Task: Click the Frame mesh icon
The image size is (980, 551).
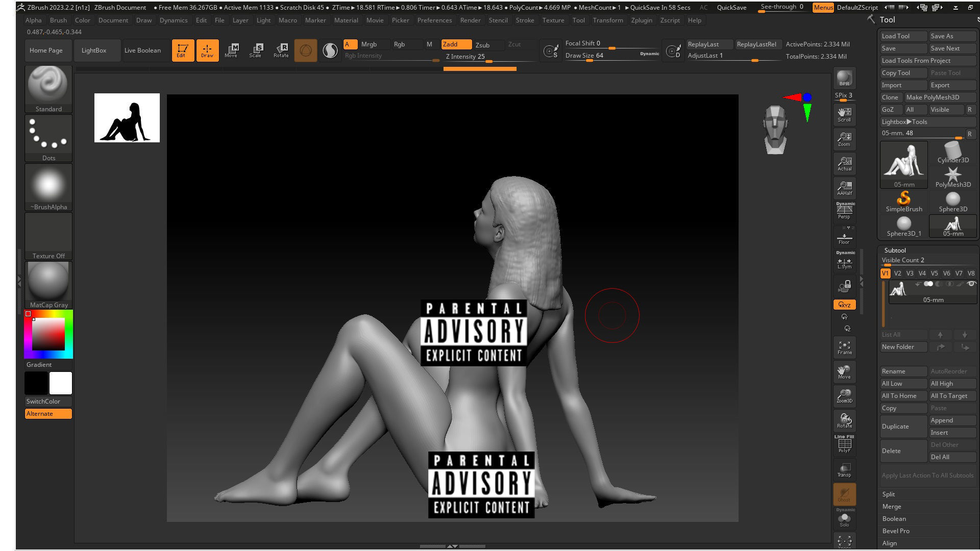Action: (x=844, y=347)
